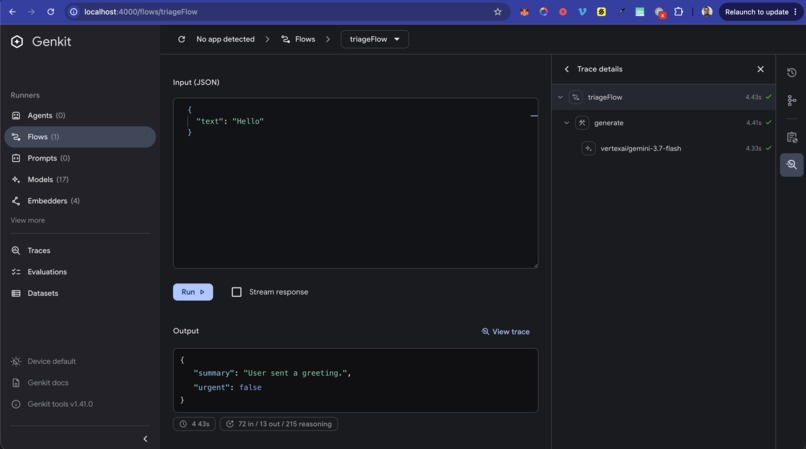This screenshot has width=806, height=449.
Task: Collapse the triageFlow trace node
Action: tap(560, 97)
